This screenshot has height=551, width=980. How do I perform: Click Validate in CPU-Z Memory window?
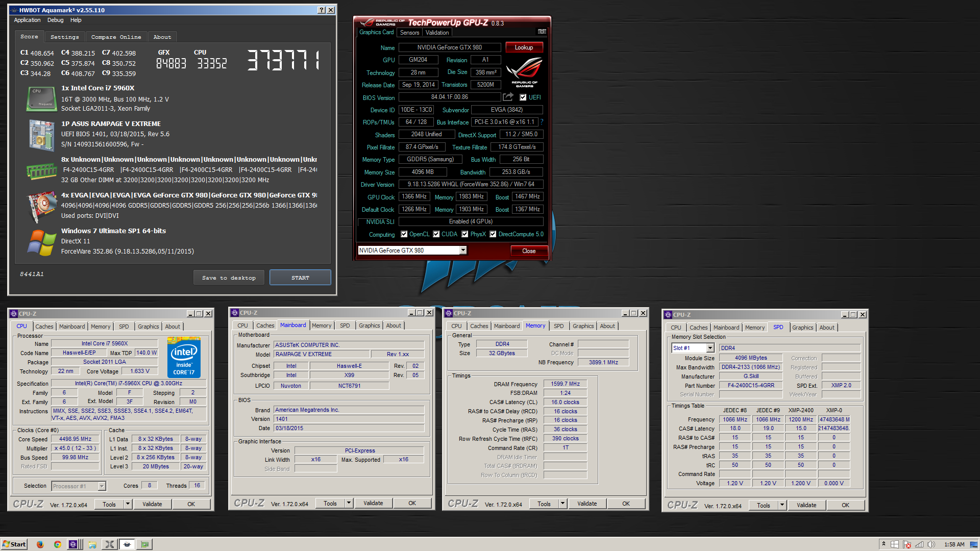click(587, 504)
